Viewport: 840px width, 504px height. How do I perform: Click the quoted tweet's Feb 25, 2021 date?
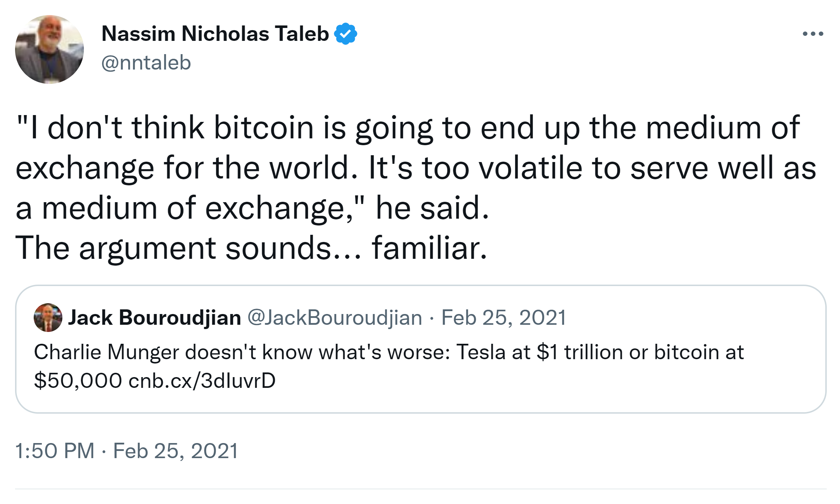pyautogui.click(x=503, y=318)
